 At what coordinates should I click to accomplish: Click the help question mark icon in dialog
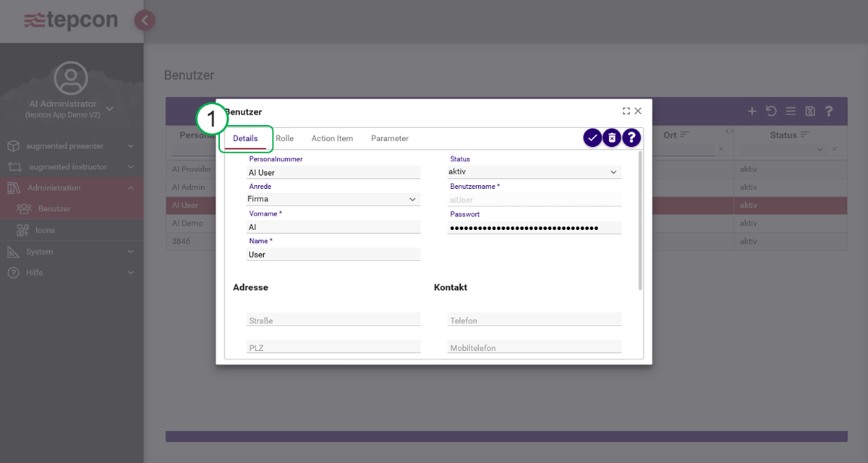point(631,137)
